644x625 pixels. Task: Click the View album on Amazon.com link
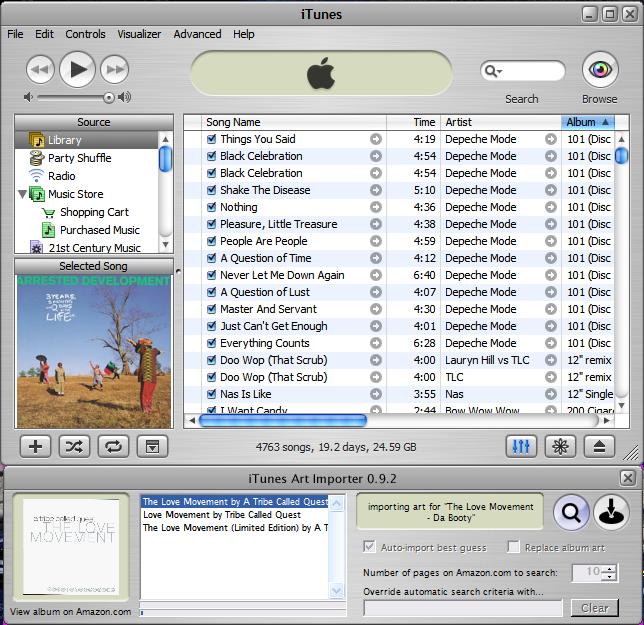pyautogui.click(x=71, y=611)
